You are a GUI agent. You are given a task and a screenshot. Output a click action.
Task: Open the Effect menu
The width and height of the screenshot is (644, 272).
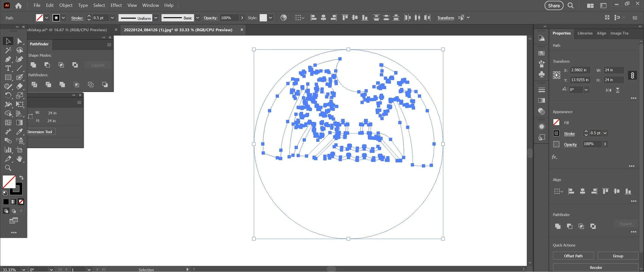[116, 5]
